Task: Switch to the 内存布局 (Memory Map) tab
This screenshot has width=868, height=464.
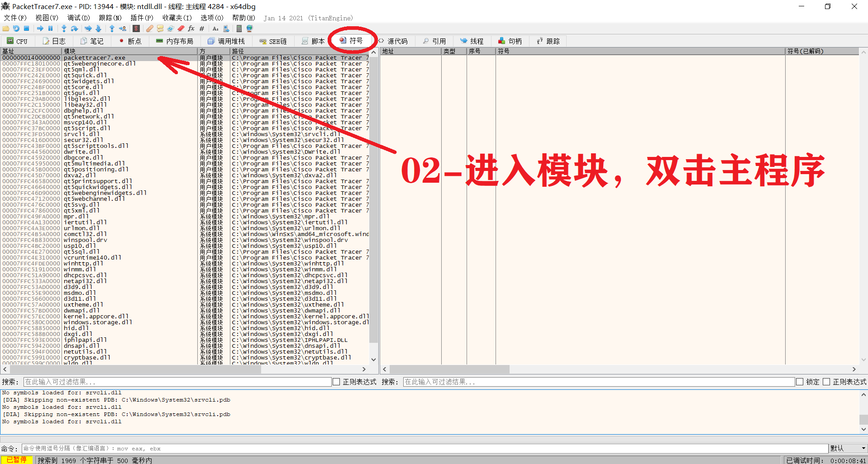Action: [174, 41]
